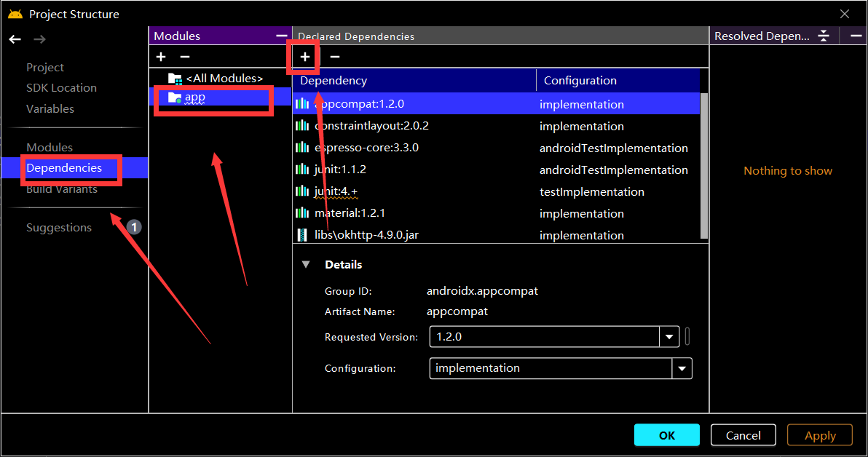Image resolution: width=868 pixels, height=457 pixels.
Task: Collapse the Resolved Dependencies panel
Action: click(x=824, y=36)
